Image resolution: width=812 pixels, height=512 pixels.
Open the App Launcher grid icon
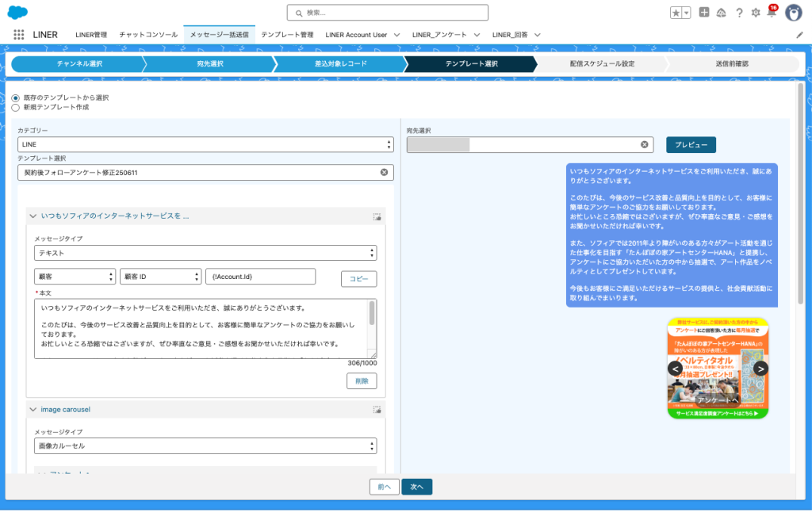click(x=18, y=35)
